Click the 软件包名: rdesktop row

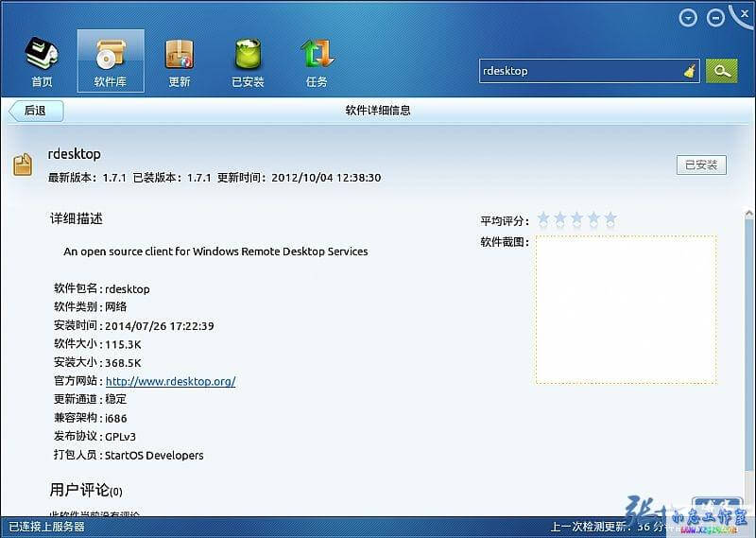point(102,288)
